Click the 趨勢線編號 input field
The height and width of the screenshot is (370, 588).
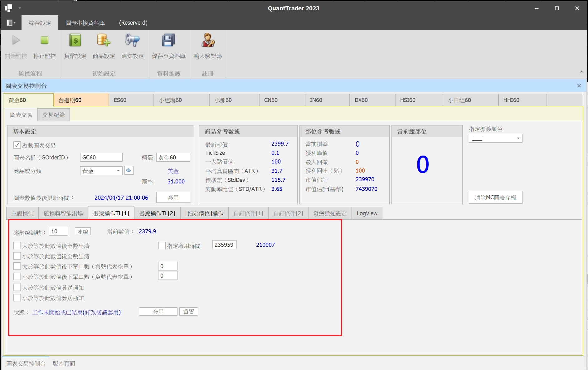tap(58, 231)
